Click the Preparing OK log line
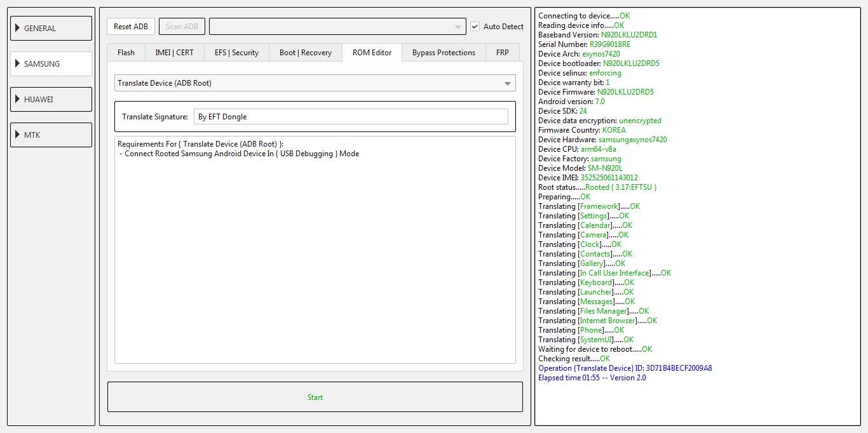 tap(564, 197)
